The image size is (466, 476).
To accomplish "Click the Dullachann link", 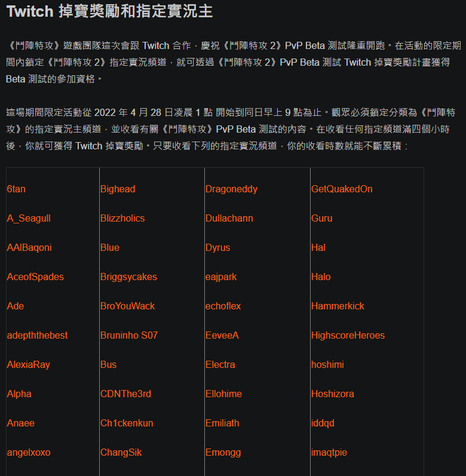I will click(229, 218).
